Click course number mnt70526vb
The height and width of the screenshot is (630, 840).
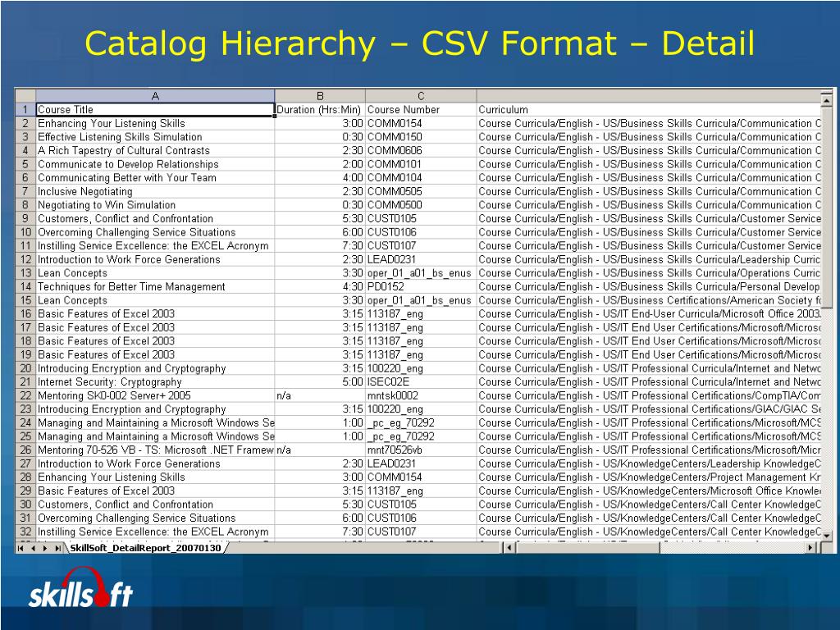pos(421,450)
